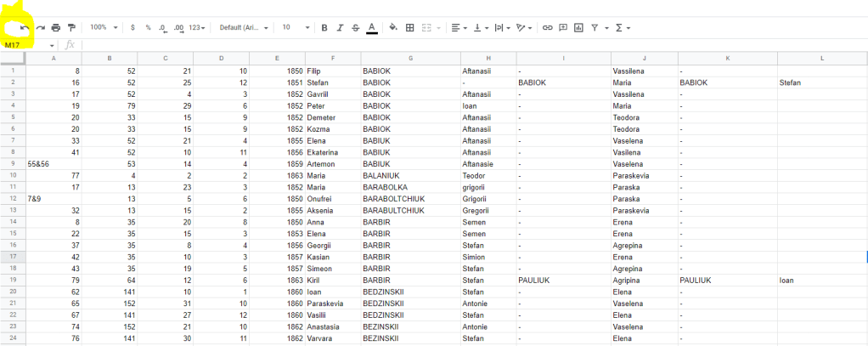Activate the paint format tool

[x=71, y=28]
